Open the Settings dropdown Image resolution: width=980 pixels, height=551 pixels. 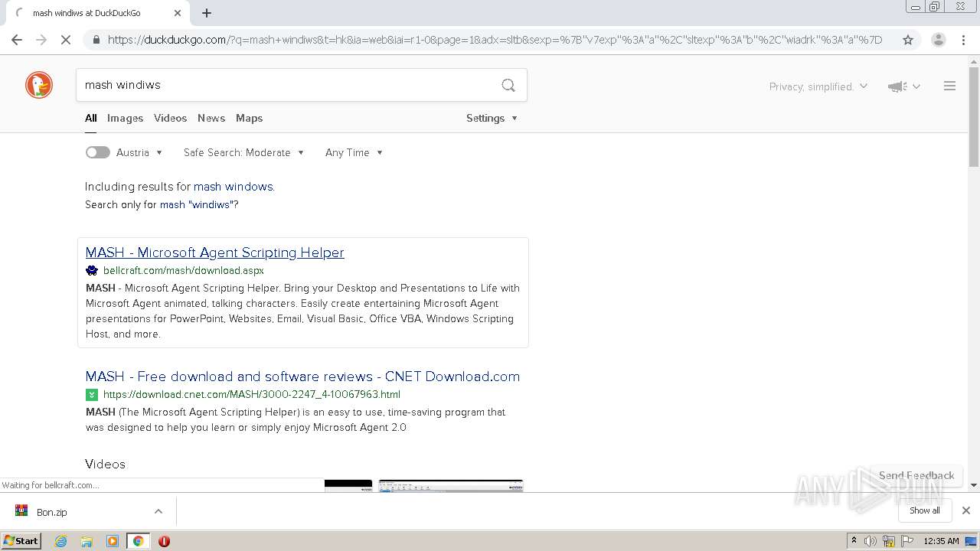492,118
